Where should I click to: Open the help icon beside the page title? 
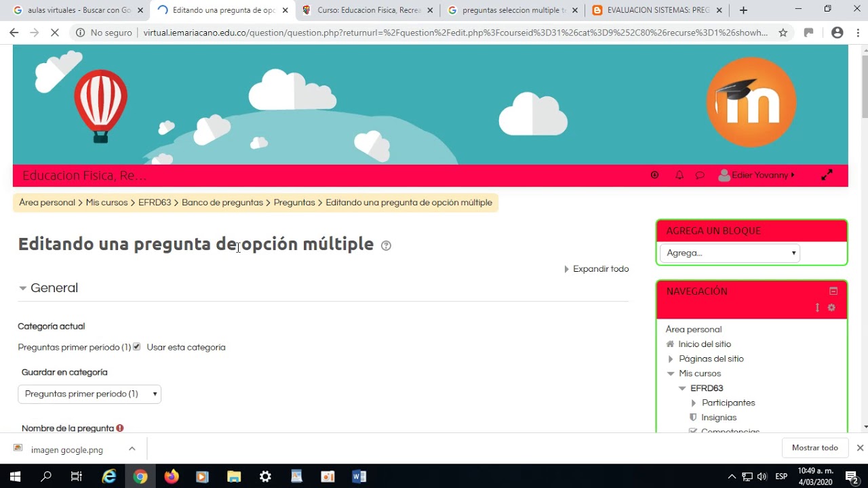(x=386, y=245)
